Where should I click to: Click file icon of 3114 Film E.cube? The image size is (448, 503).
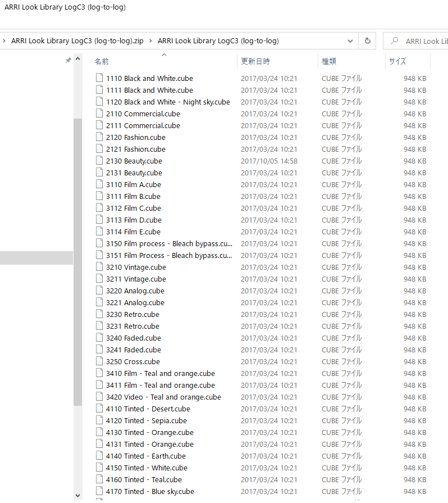click(x=100, y=232)
